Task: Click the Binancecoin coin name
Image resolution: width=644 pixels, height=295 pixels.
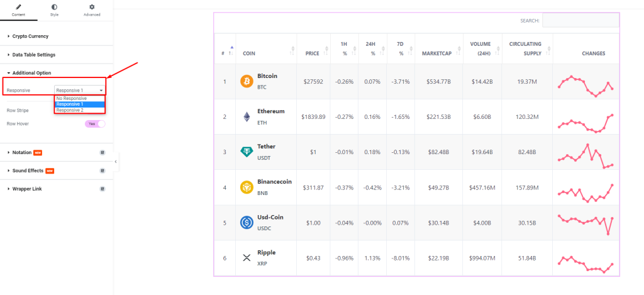Action: tap(275, 182)
